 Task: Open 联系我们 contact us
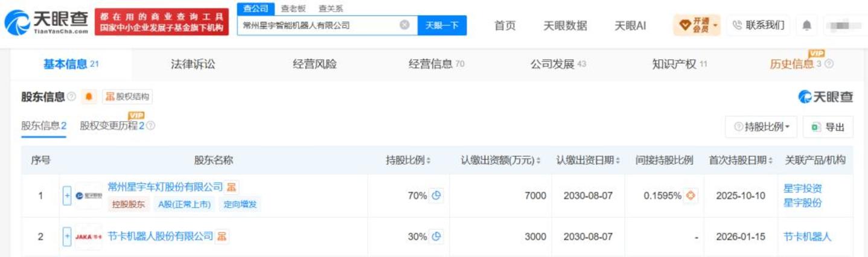[x=759, y=25]
